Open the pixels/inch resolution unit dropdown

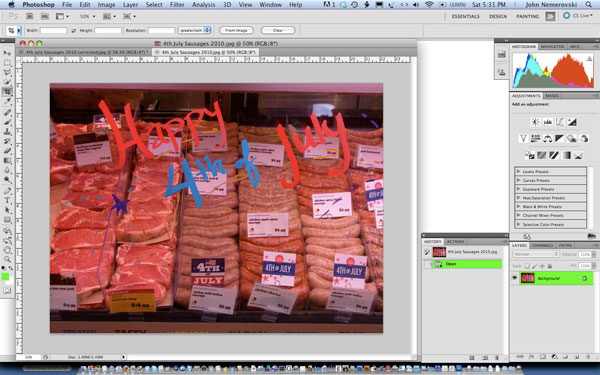point(194,30)
